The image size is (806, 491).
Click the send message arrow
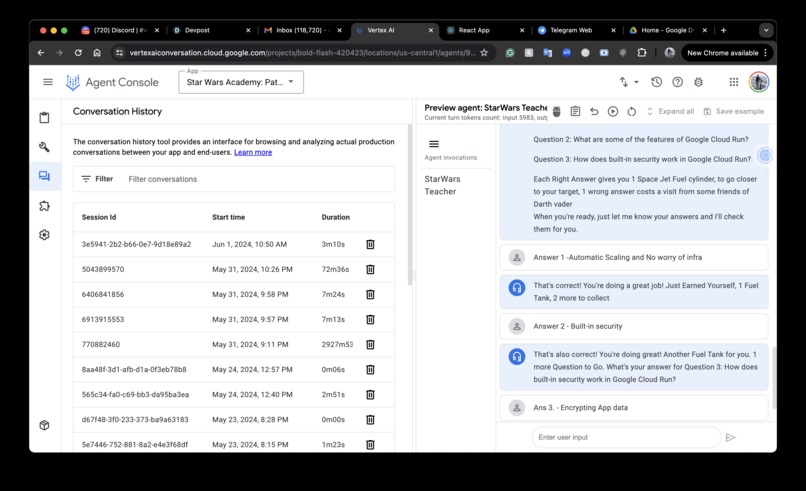[x=730, y=437]
